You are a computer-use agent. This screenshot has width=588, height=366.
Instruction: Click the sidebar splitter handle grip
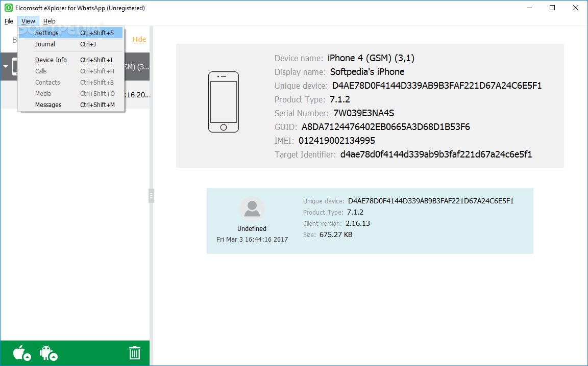[x=152, y=196]
